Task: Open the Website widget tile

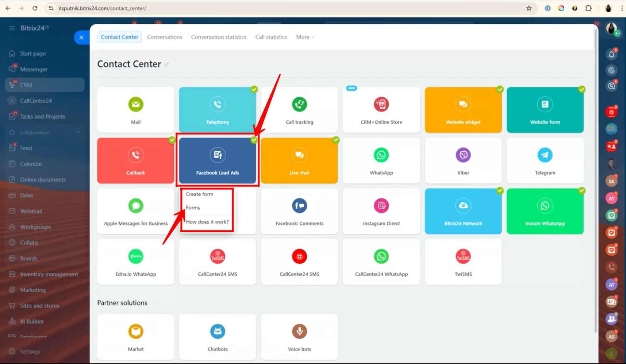Action: (463, 110)
